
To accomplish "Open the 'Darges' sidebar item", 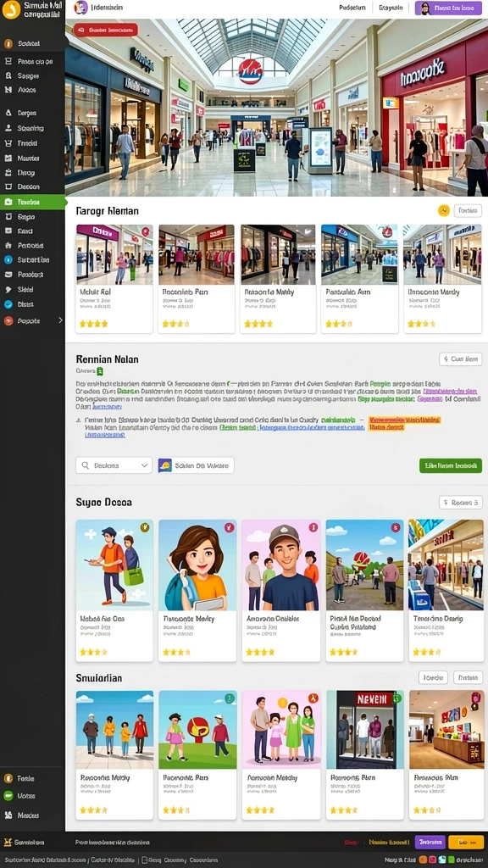I will point(32,113).
